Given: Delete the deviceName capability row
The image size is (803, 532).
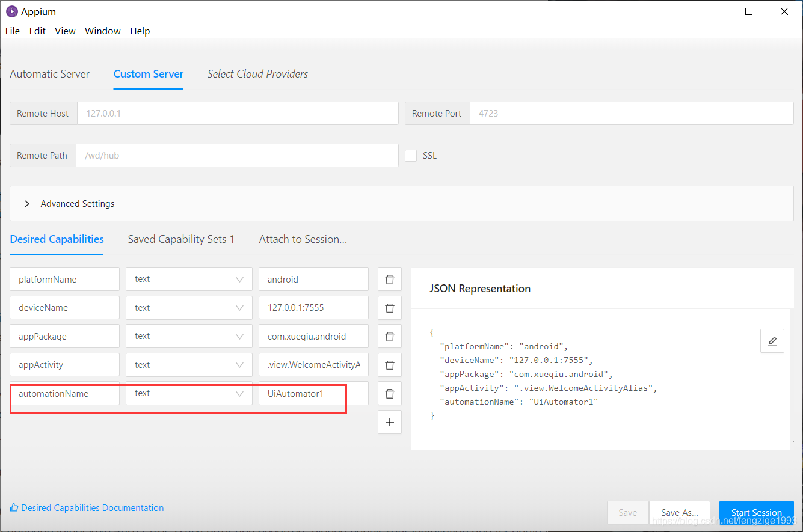Looking at the screenshot, I should [x=390, y=308].
